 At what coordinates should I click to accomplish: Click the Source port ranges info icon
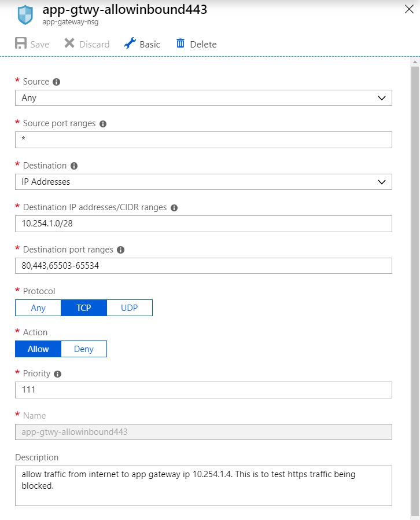(x=103, y=124)
